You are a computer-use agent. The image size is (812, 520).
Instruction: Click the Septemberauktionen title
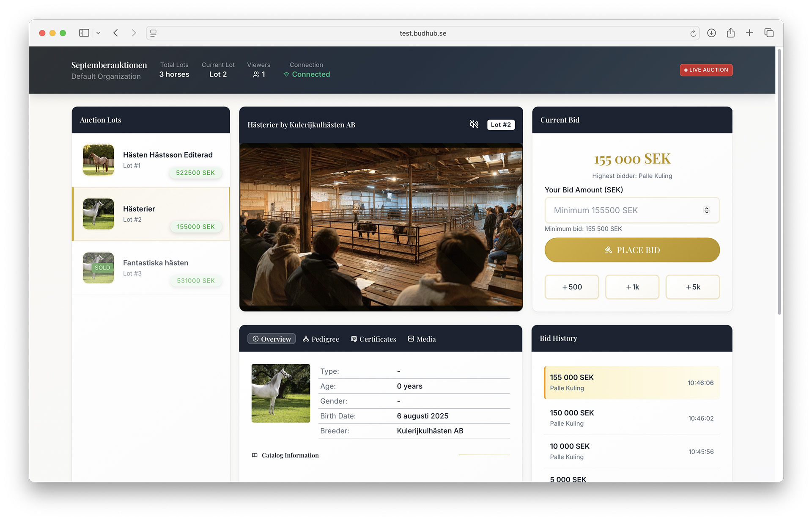coord(109,65)
